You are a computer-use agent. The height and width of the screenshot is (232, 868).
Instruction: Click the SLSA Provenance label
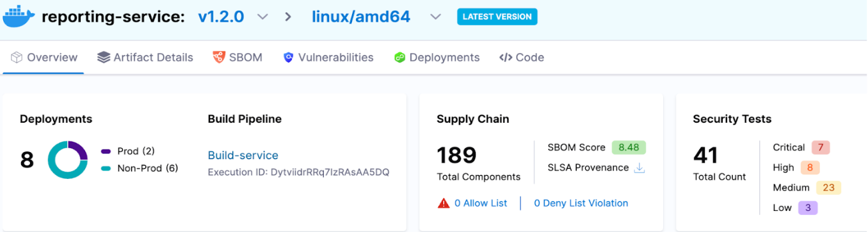(x=588, y=167)
